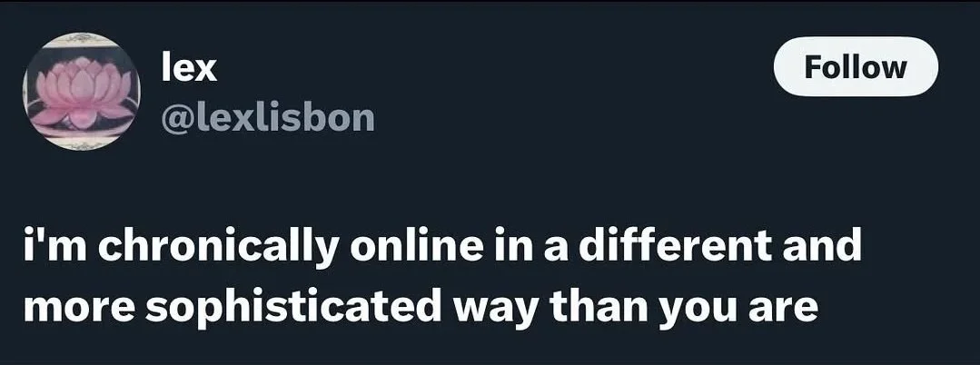Click the tweet's first word "i'm"
This screenshot has width=980, height=365.
pyautogui.click(x=53, y=246)
